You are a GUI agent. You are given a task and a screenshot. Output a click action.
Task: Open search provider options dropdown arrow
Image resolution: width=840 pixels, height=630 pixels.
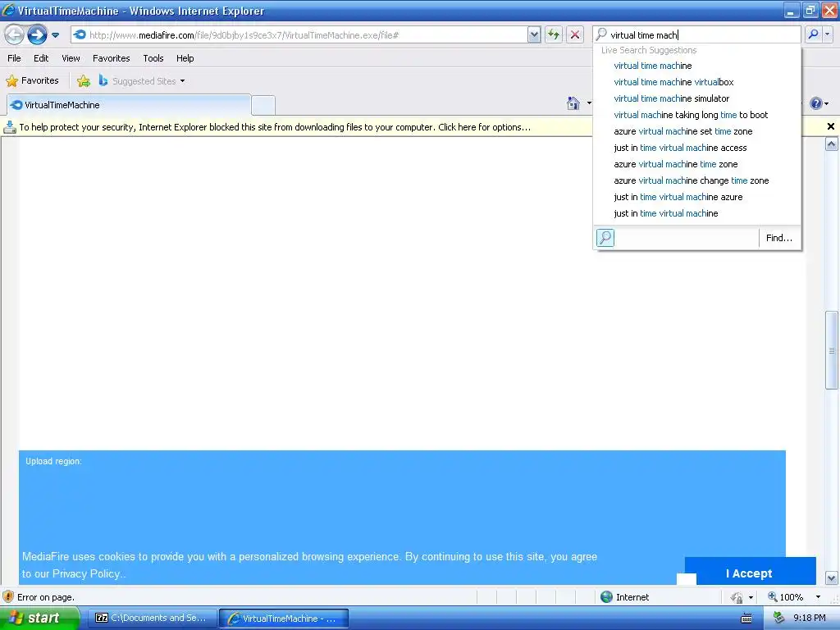pyautogui.click(x=828, y=34)
